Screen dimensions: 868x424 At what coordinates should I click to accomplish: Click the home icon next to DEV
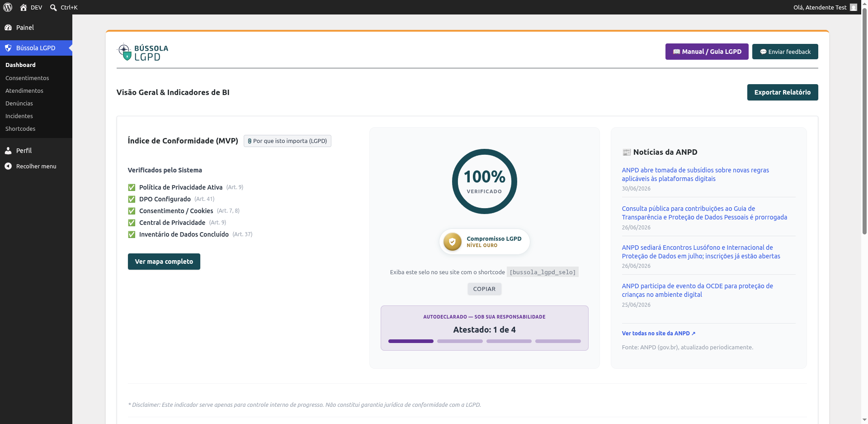(24, 7)
